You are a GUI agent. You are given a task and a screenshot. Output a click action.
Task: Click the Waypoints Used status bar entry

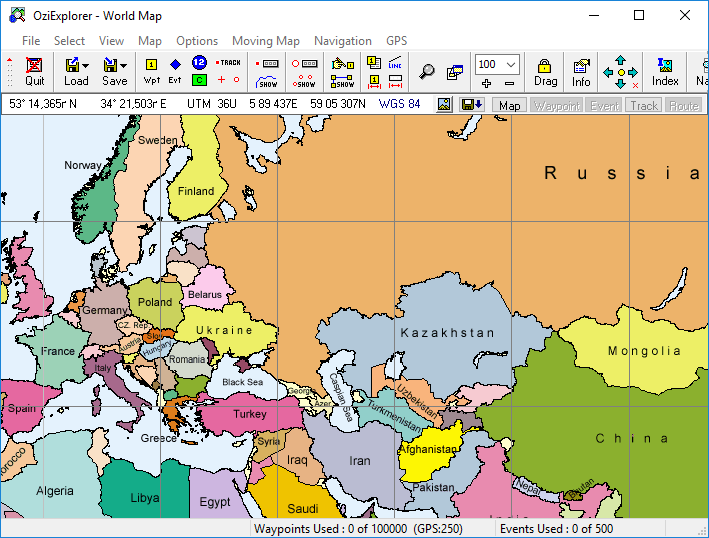pos(358,529)
